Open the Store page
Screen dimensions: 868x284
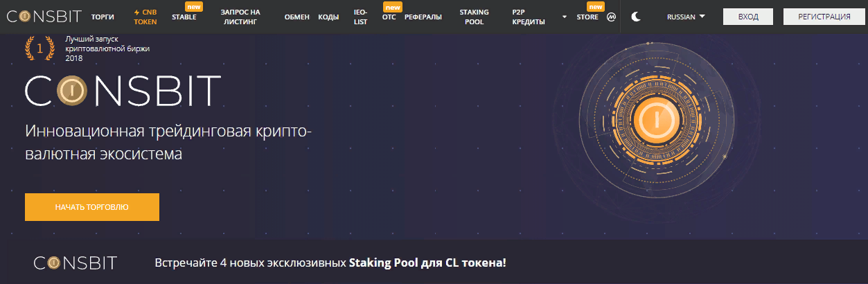[587, 17]
